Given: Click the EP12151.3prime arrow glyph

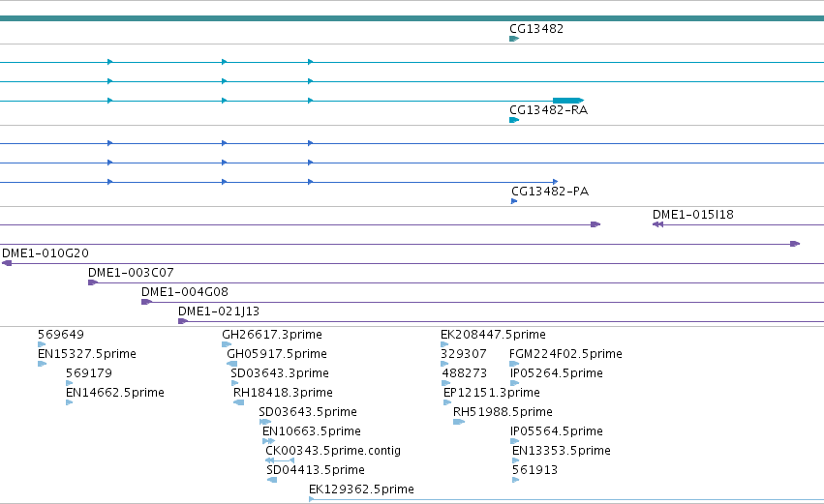Looking at the screenshot, I should (447, 402).
